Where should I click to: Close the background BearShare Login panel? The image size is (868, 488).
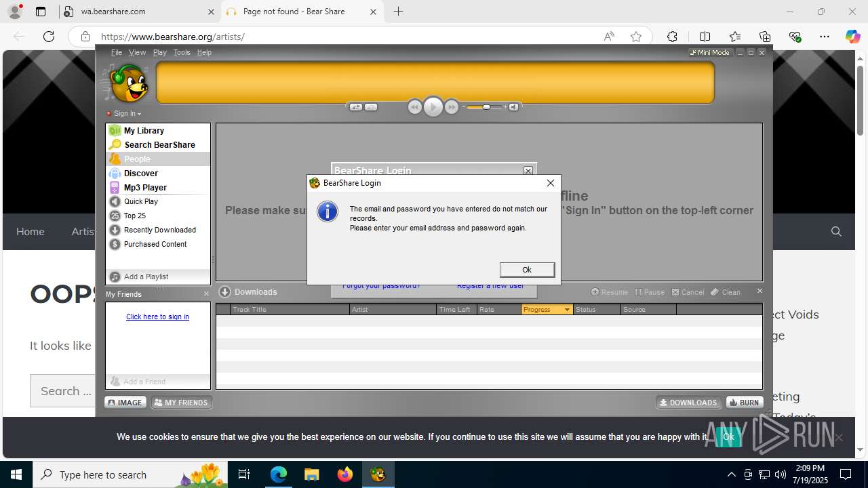click(x=528, y=170)
